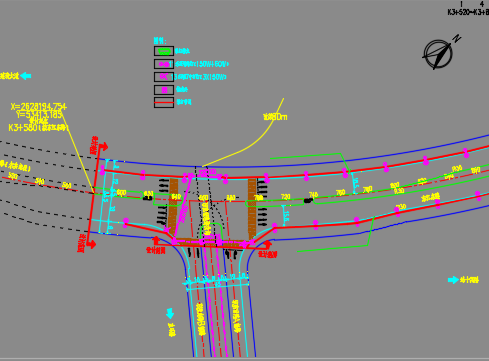Click the bottom brown crosswalk strip
Image resolution: width=489 pixels, height=361 pixels.
pos(211,242)
